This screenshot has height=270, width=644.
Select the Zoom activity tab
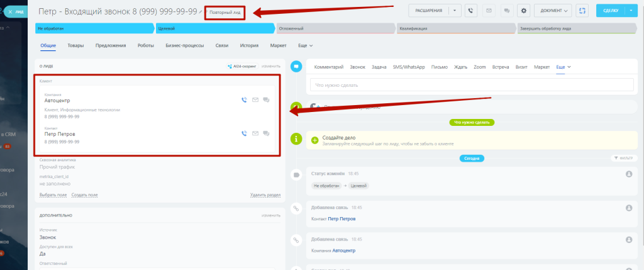[x=480, y=67]
